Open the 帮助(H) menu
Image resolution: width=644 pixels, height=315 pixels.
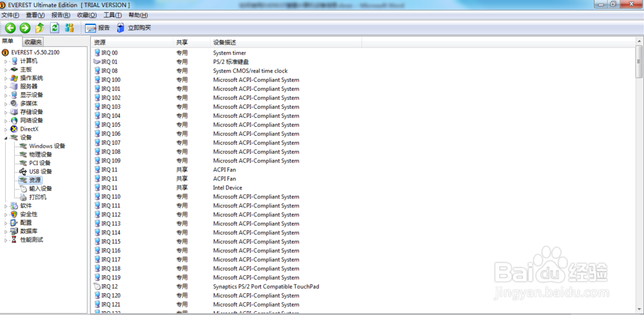[x=138, y=15]
